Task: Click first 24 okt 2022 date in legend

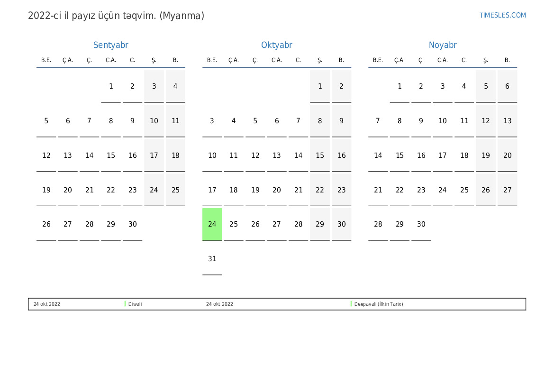Action: pos(47,304)
